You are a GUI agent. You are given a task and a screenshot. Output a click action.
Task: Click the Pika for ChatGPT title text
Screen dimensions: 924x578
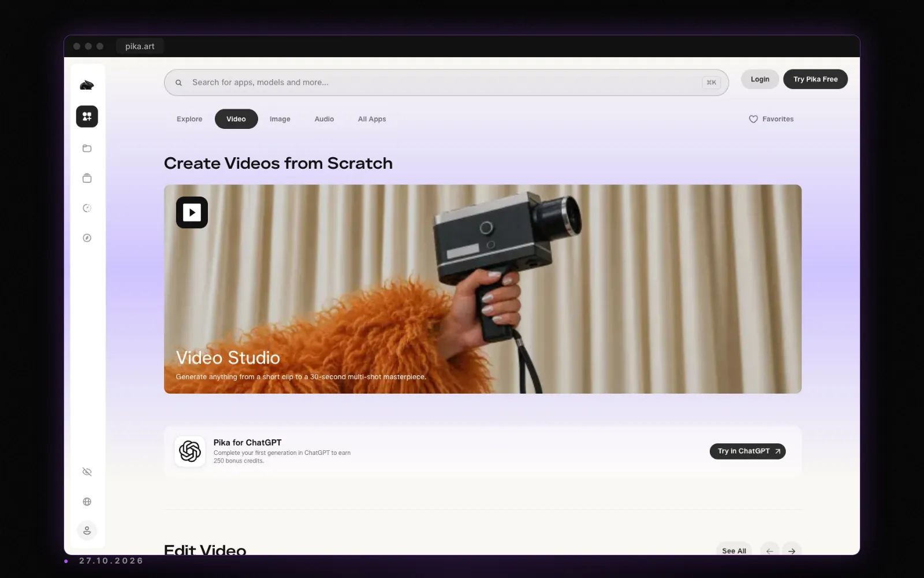point(247,443)
